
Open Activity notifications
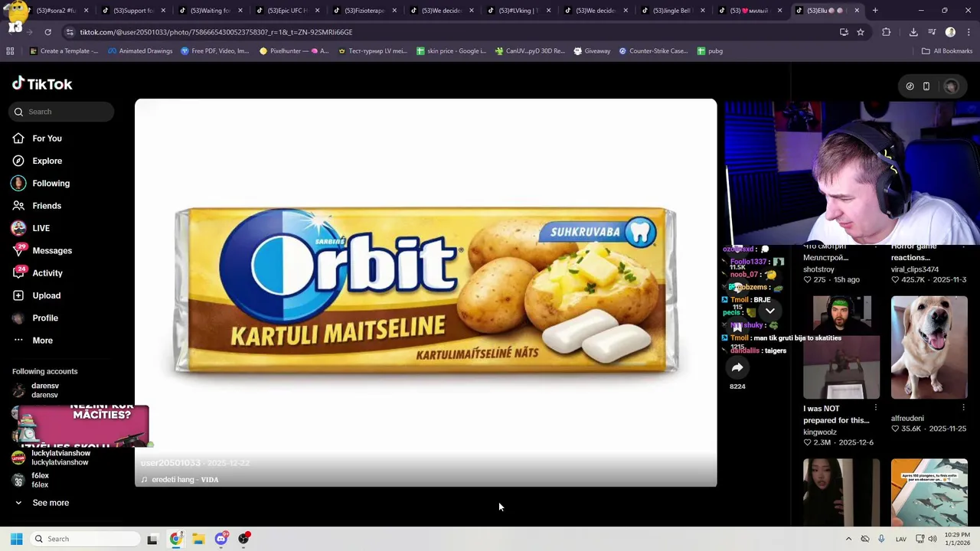click(47, 273)
